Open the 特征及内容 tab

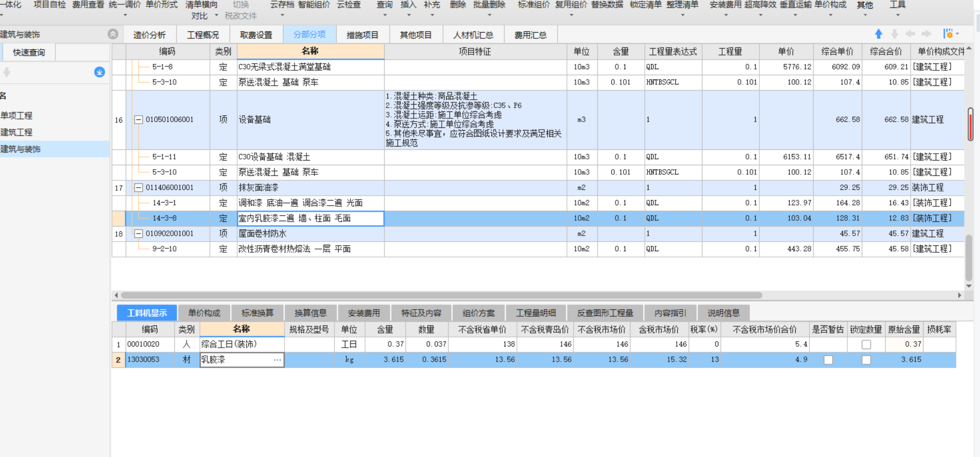pos(421,313)
